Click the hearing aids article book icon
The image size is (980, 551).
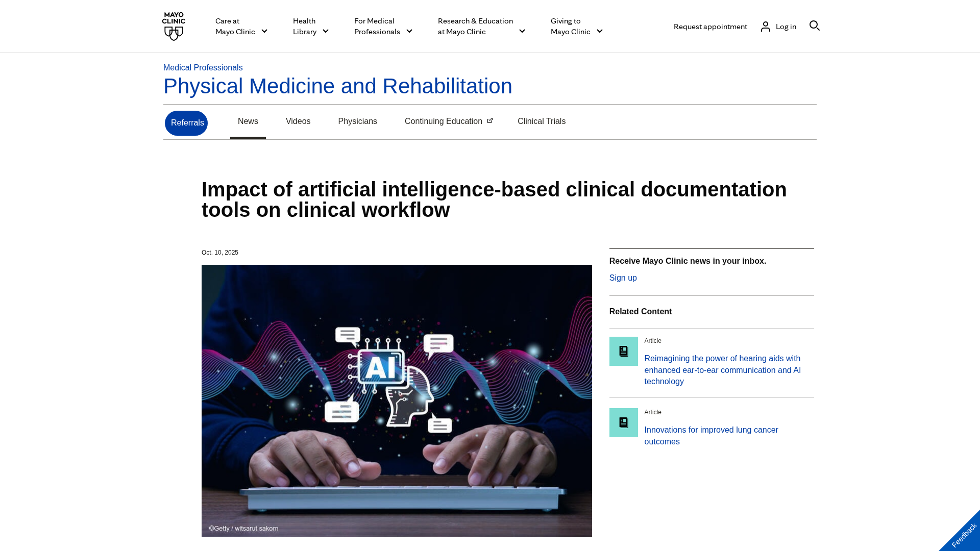point(623,351)
